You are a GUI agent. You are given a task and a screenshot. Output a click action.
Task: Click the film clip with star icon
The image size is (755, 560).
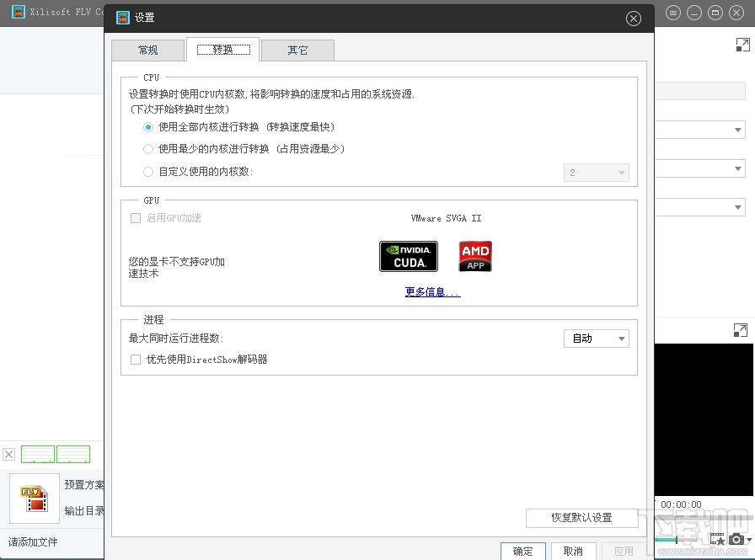click(x=717, y=539)
